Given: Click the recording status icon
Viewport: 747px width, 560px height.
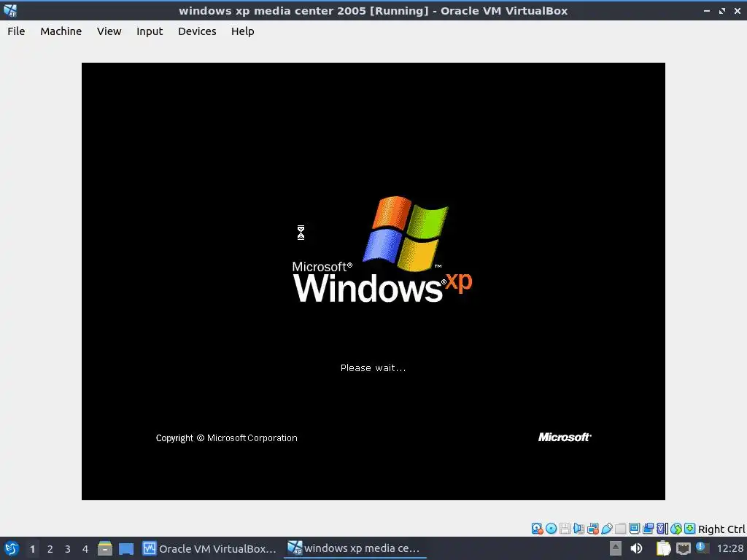Looking at the screenshot, I should pyautogui.click(x=648, y=529).
